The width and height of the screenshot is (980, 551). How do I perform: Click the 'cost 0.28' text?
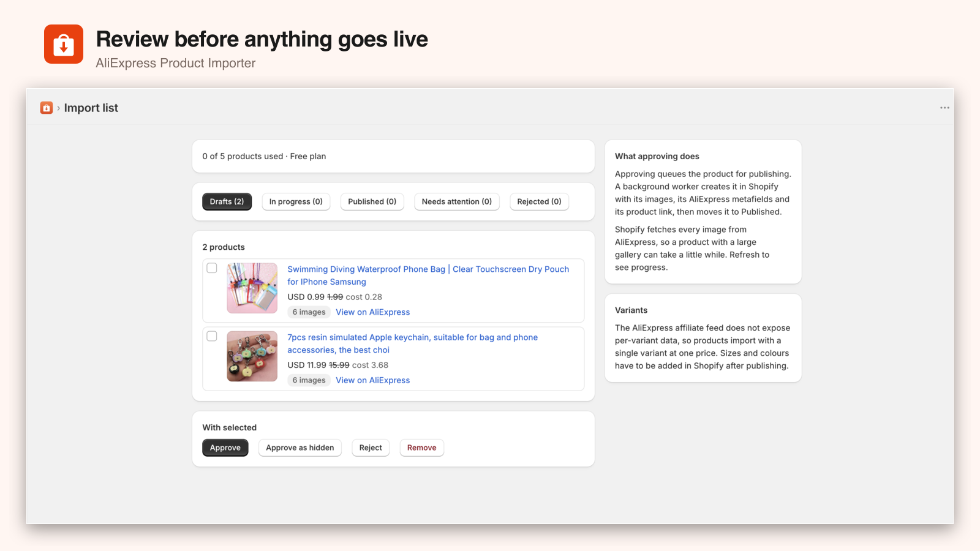[x=364, y=297]
